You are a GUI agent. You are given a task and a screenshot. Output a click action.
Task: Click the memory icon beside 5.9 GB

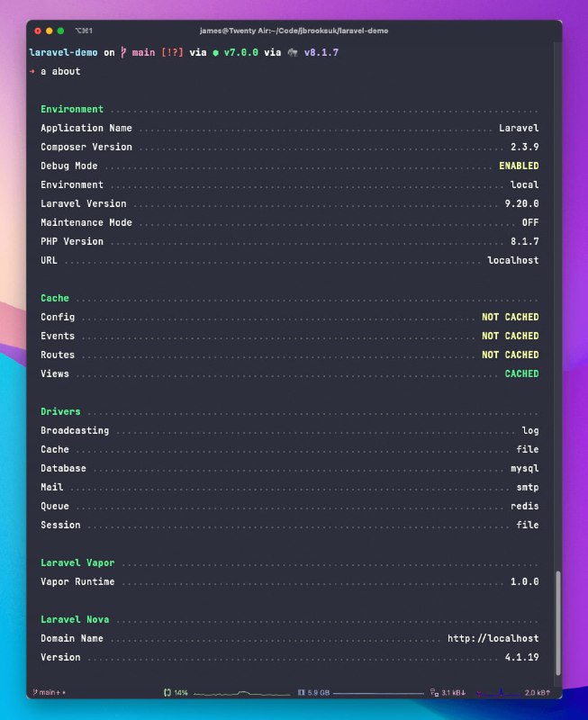click(302, 692)
